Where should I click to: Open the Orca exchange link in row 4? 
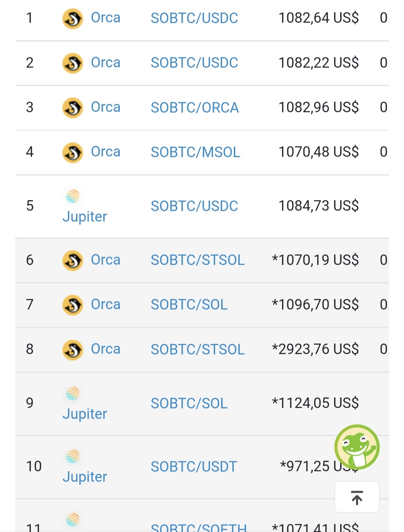(105, 152)
